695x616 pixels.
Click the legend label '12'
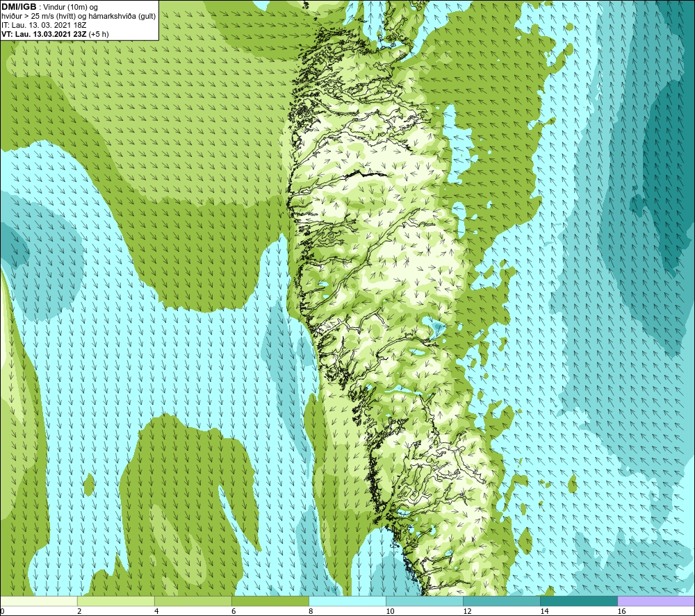click(467, 611)
